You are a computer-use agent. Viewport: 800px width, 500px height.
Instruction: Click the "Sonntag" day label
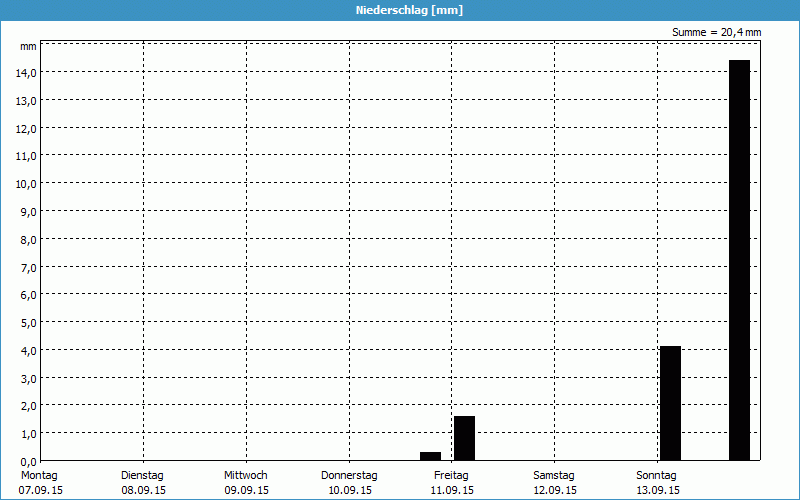tap(657, 475)
